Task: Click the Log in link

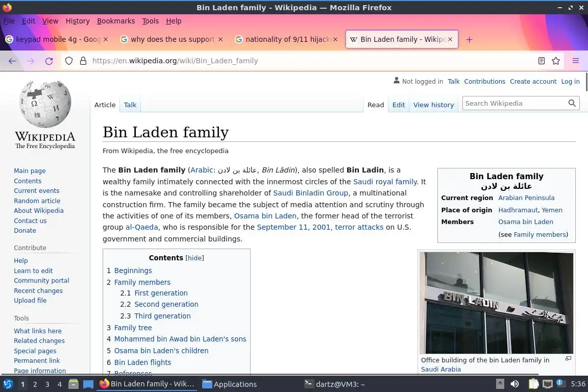Action: coord(570,81)
